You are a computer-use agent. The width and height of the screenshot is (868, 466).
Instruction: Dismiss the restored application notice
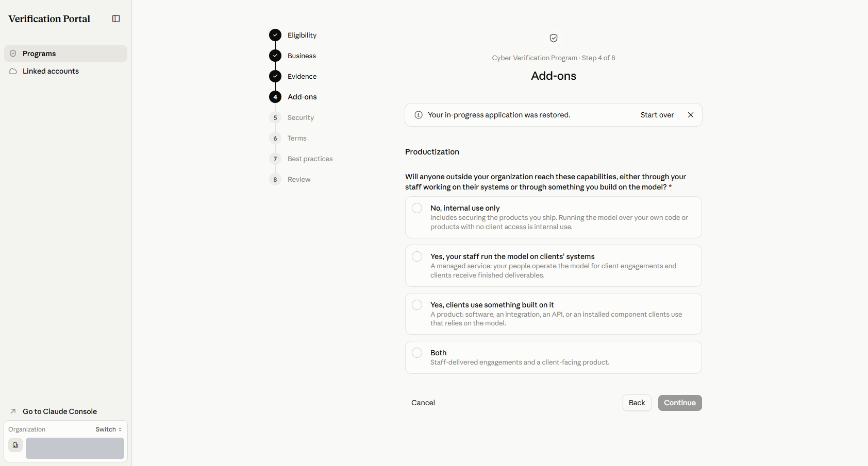click(691, 115)
